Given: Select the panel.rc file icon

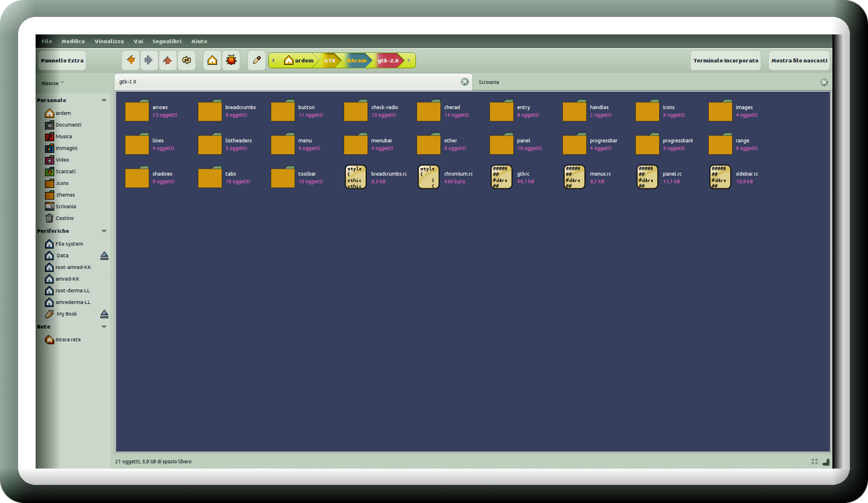Looking at the screenshot, I should point(647,177).
